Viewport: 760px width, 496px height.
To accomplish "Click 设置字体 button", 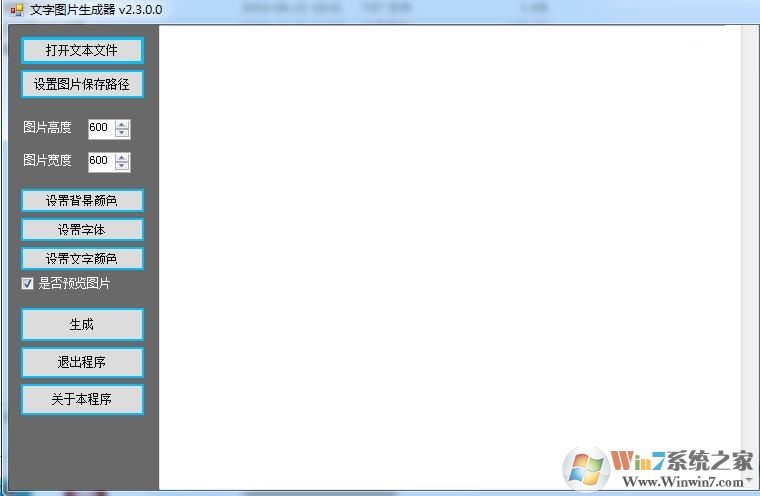I will coord(82,230).
